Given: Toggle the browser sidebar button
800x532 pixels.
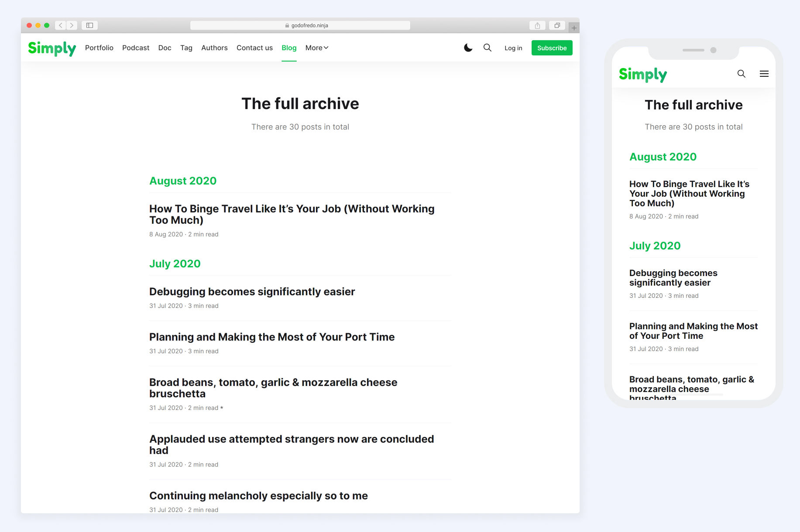Looking at the screenshot, I should 89,25.
